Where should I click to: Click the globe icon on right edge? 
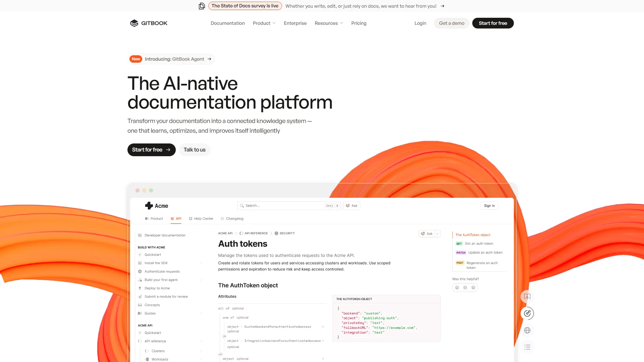(x=527, y=330)
